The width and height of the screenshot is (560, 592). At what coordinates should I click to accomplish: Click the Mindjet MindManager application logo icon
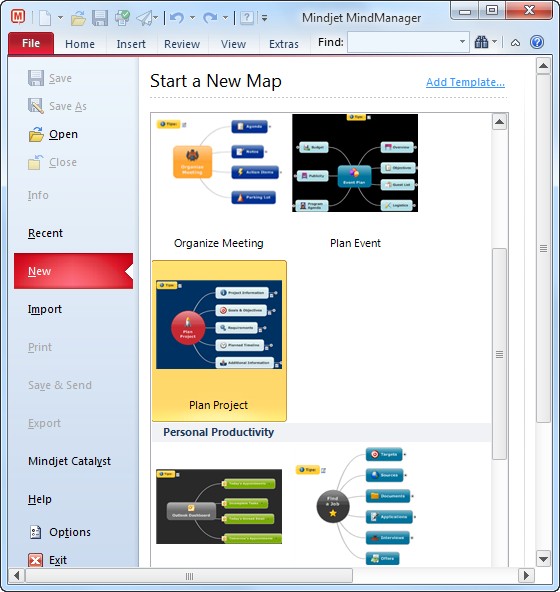click(x=18, y=17)
